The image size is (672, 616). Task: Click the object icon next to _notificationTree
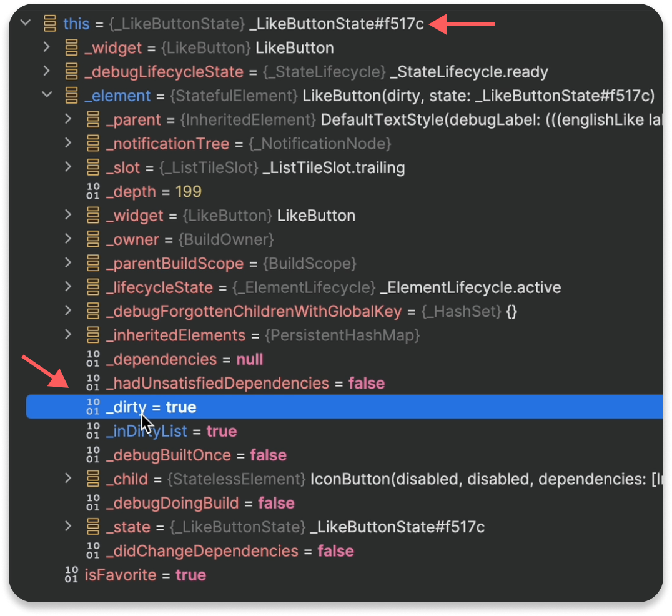(92, 143)
